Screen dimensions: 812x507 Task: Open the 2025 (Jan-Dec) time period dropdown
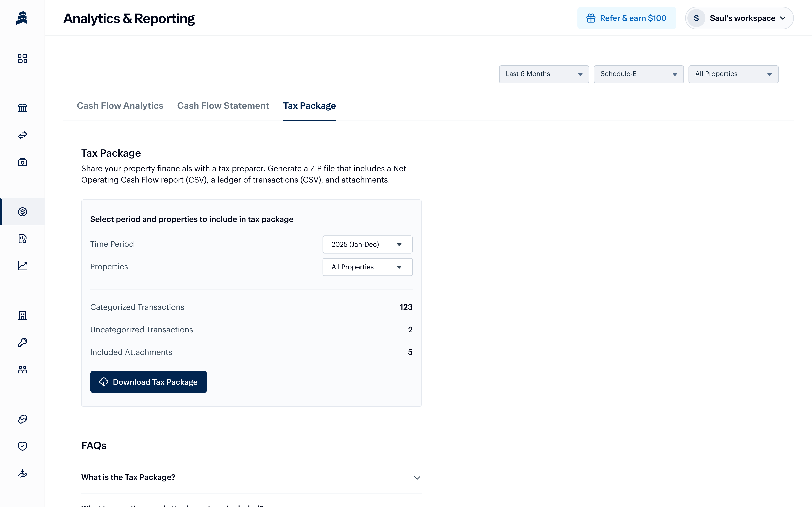coord(367,244)
